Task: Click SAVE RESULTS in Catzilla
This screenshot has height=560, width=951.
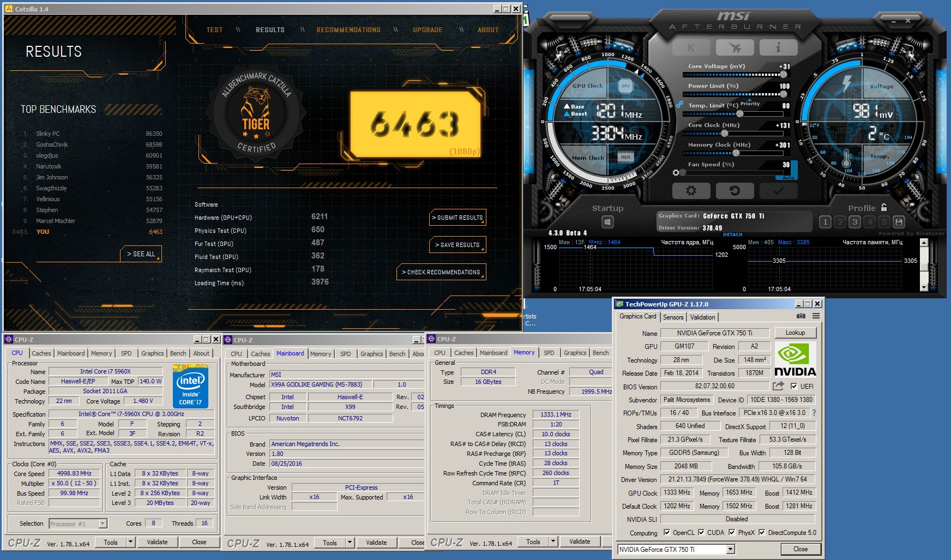Action: [458, 245]
